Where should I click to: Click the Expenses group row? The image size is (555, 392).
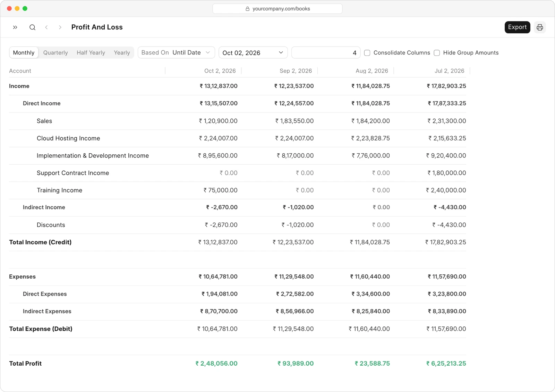click(238, 277)
